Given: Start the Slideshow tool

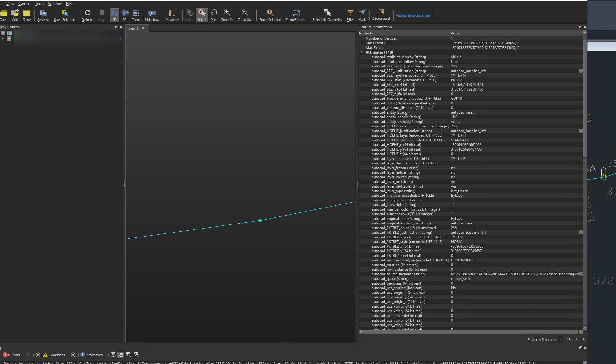Looking at the screenshot, I should pyautogui.click(x=152, y=15).
